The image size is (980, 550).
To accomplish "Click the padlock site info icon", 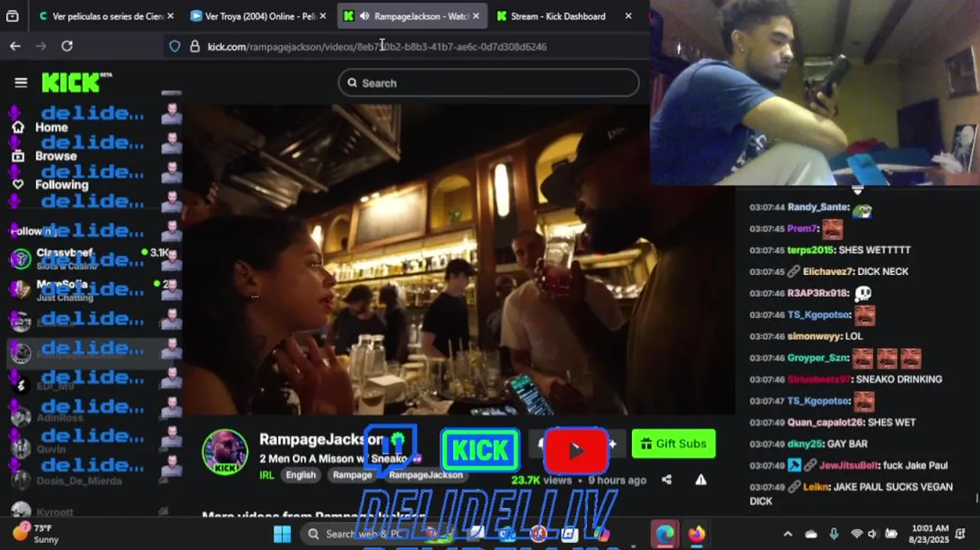I will click(x=194, y=47).
